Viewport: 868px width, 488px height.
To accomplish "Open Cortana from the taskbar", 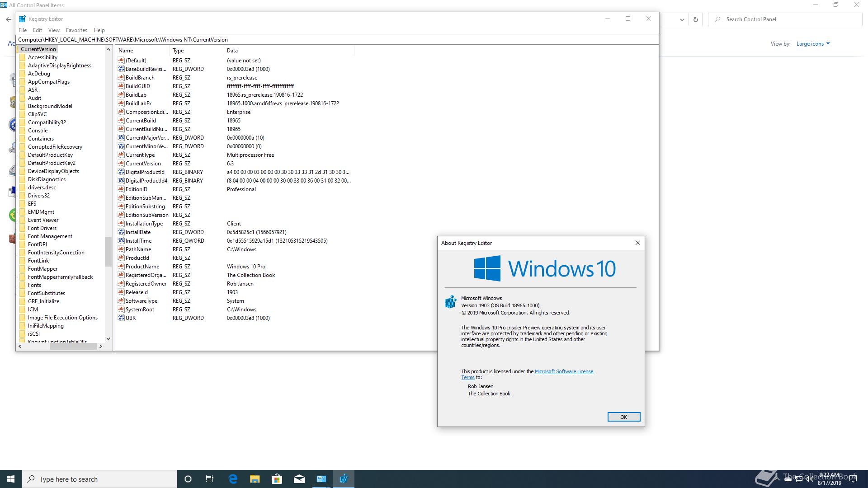I will click(x=188, y=479).
